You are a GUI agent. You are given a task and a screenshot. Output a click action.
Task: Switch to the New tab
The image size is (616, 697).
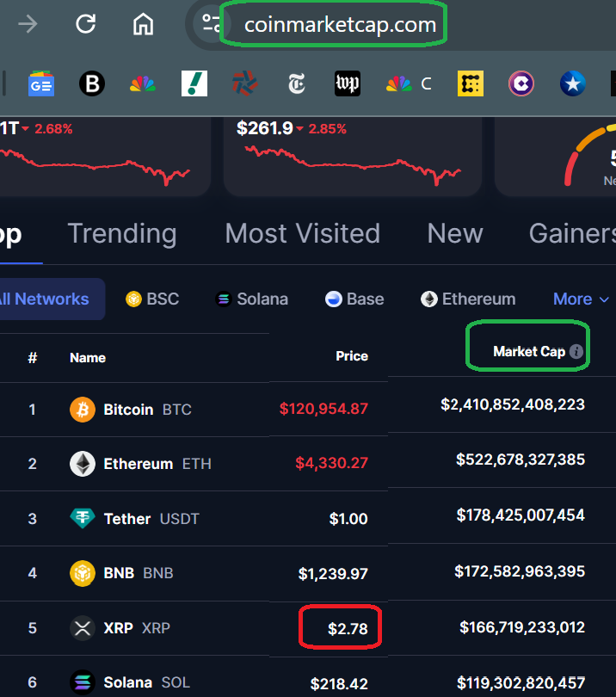click(454, 234)
